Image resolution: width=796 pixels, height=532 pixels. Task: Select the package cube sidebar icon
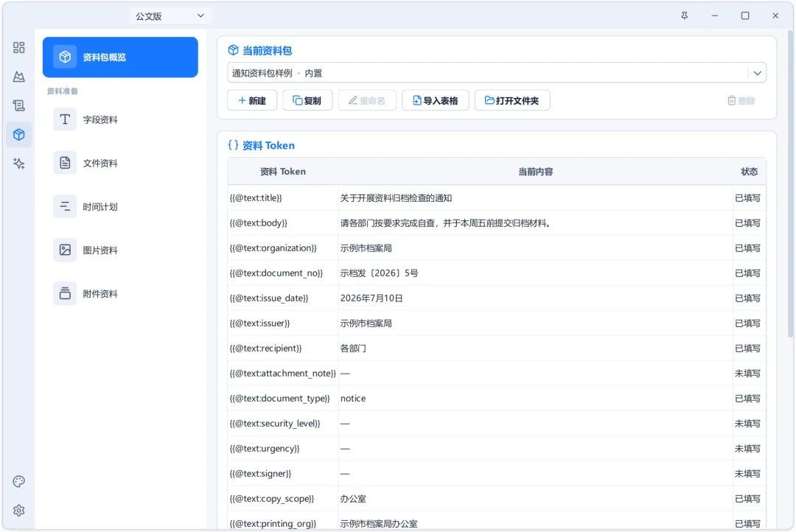click(18, 135)
